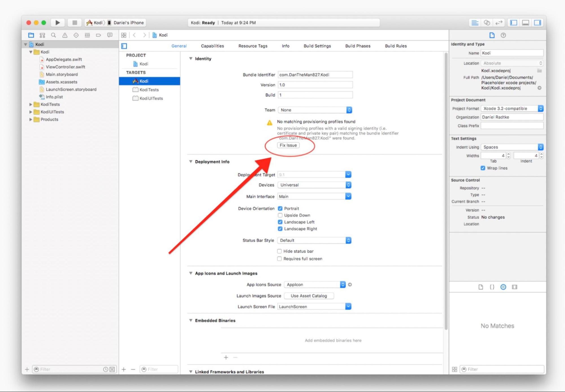Viewport: 565px width, 392px height.
Task: Open the Devices dropdown
Action: pyautogui.click(x=314, y=185)
